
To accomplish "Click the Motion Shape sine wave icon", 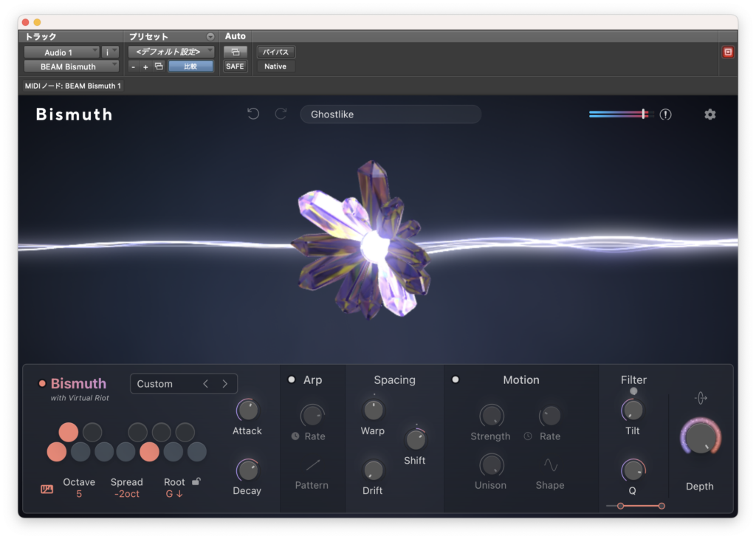I will [x=551, y=465].
